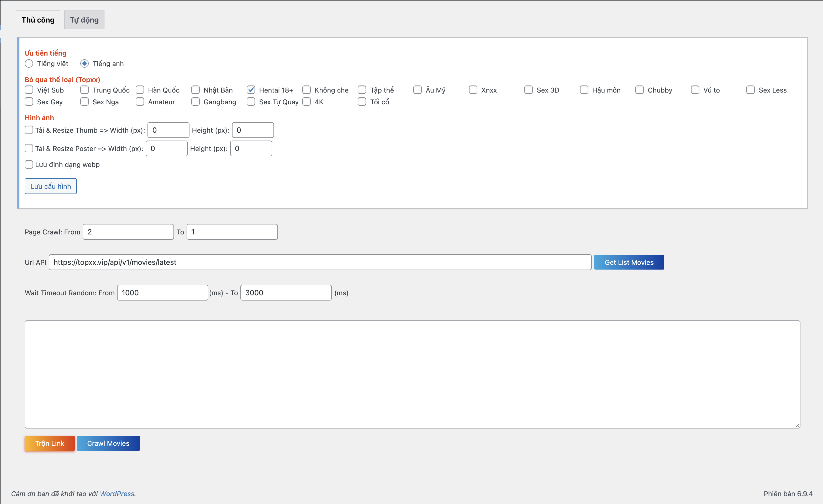
Task: Click the Page Crawl From field
Action: tap(128, 232)
